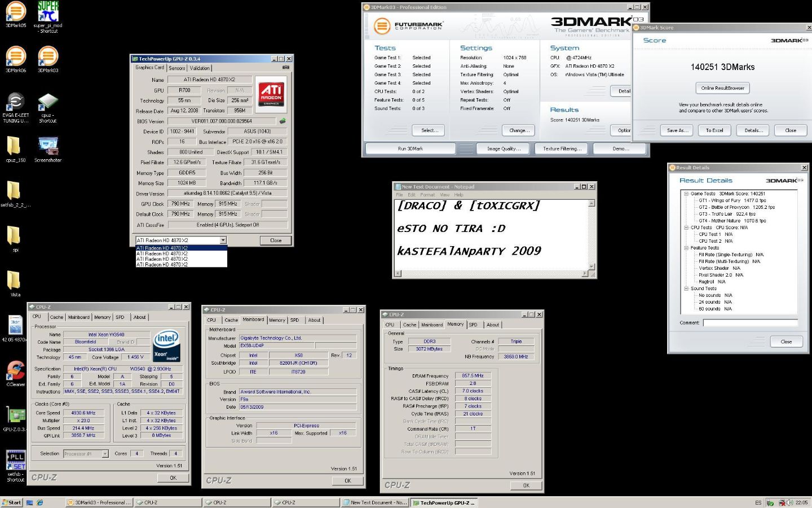Viewport: 812px width, 508px height.
Task: Click the Intel Xeon inside logo in CPU-Z
Action: (167, 345)
